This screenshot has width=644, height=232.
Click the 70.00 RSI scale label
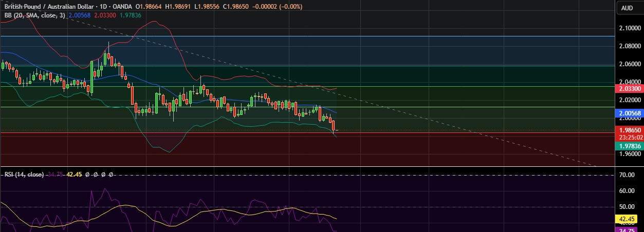click(x=627, y=175)
